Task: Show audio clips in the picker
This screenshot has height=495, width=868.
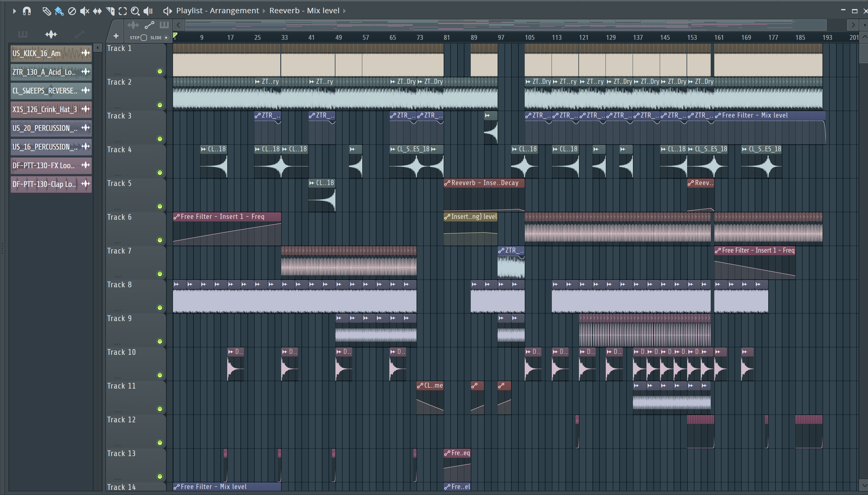Action: click(x=51, y=34)
